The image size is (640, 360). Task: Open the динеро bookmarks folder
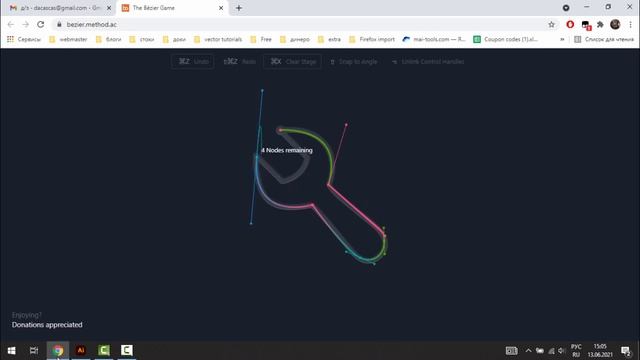click(295, 39)
